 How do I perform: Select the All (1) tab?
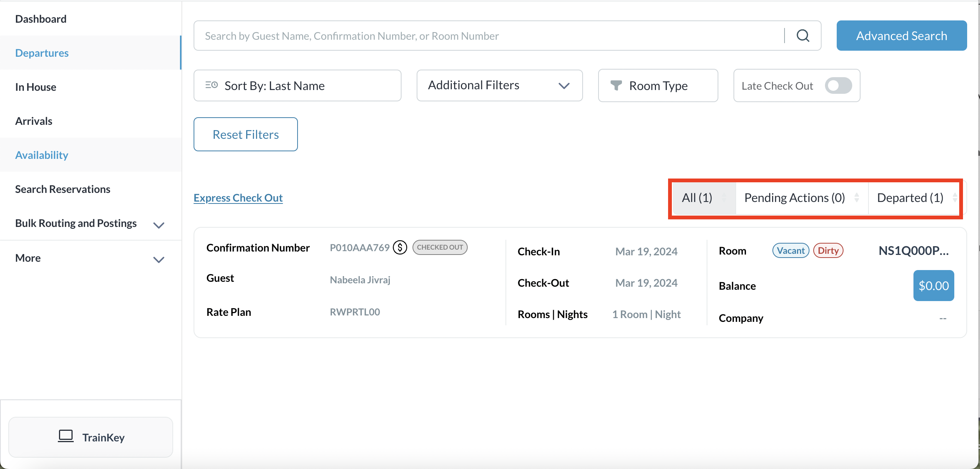click(696, 197)
